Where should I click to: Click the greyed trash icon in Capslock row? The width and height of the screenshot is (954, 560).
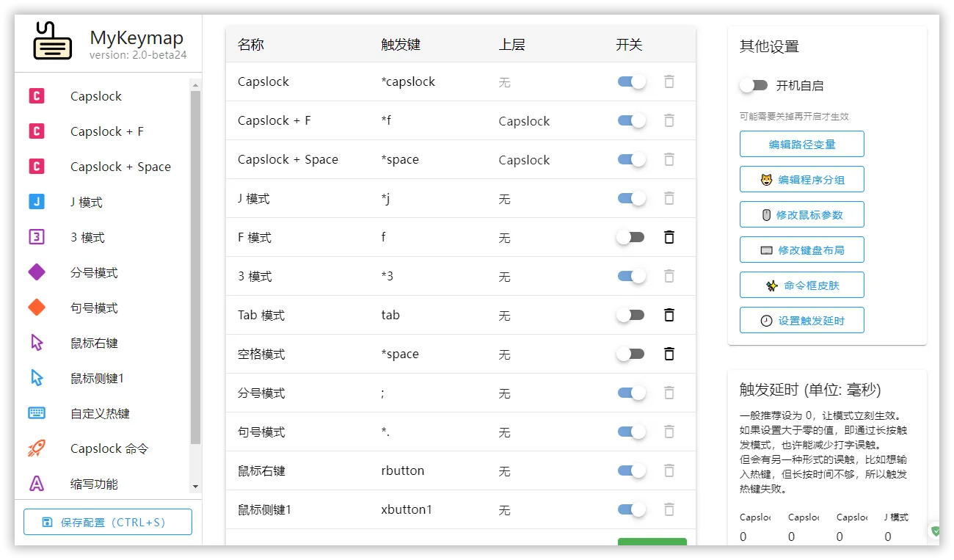(669, 81)
